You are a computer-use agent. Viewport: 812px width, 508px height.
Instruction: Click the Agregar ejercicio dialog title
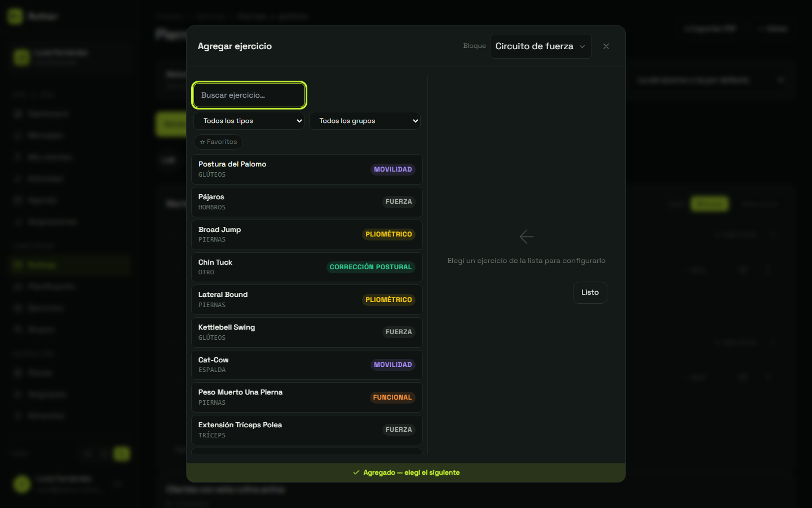[x=235, y=46]
